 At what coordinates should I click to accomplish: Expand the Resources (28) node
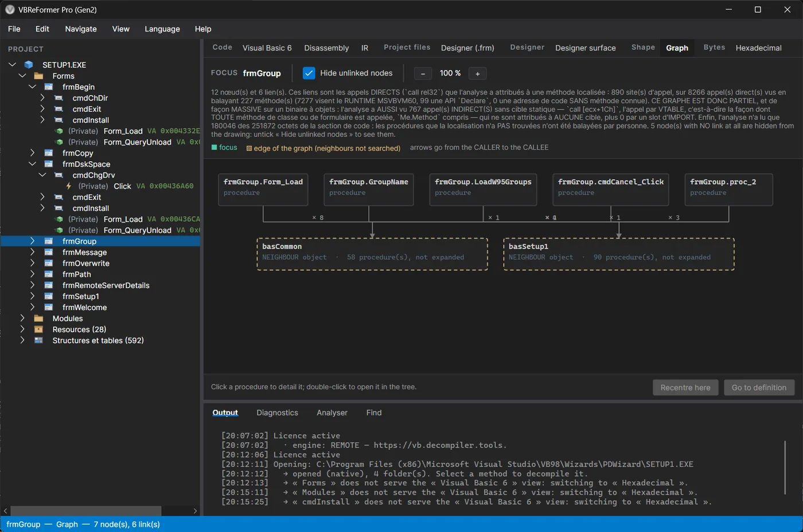click(x=22, y=329)
